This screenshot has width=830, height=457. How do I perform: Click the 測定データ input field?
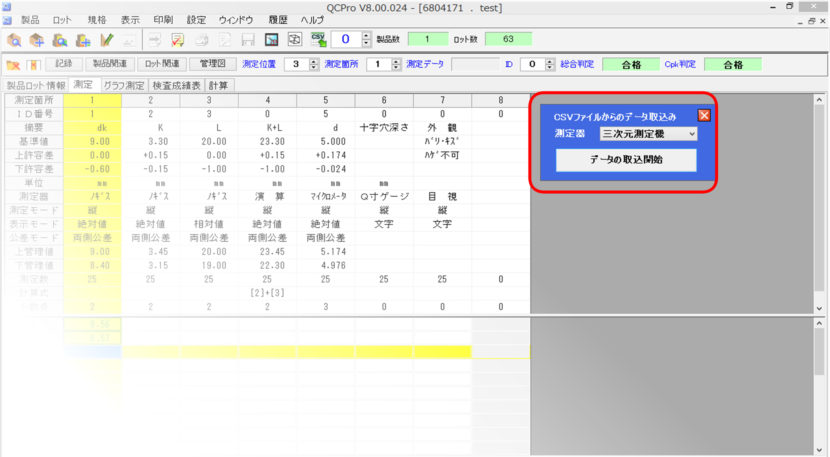pos(475,64)
